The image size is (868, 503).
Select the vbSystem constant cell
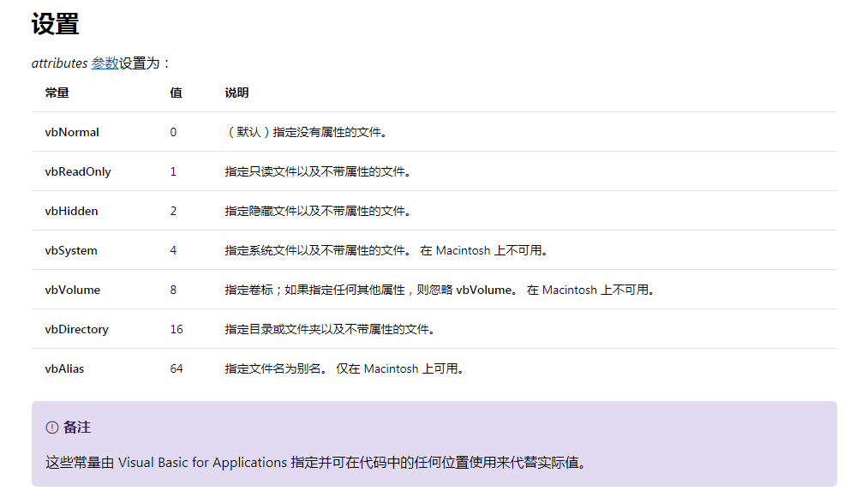(x=71, y=251)
